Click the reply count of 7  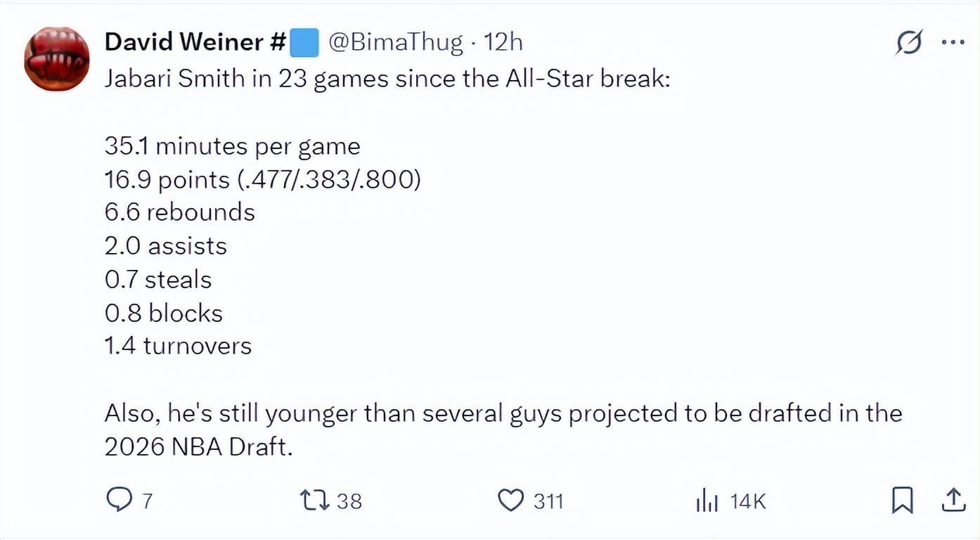coord(147,501)
